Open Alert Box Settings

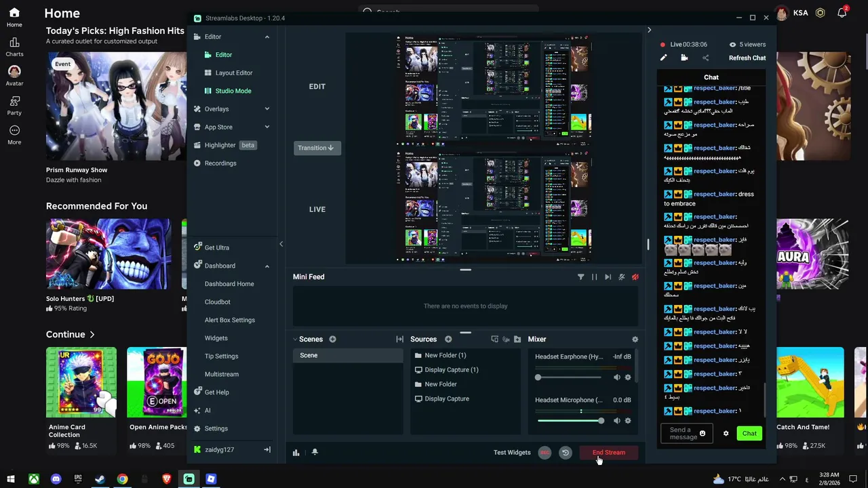[230, 320]
